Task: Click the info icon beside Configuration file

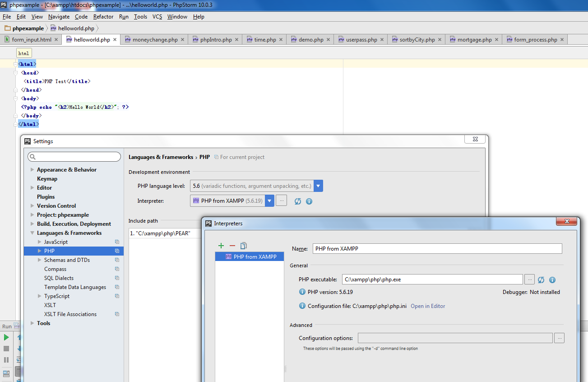Action: point(302,306)
